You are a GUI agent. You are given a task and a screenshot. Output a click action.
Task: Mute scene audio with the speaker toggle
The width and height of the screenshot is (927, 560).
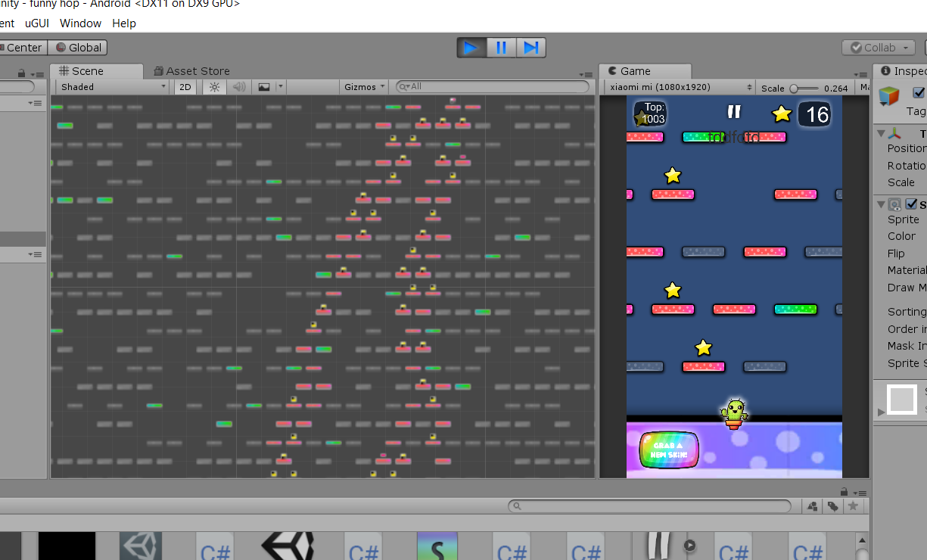tap(238, 87)
